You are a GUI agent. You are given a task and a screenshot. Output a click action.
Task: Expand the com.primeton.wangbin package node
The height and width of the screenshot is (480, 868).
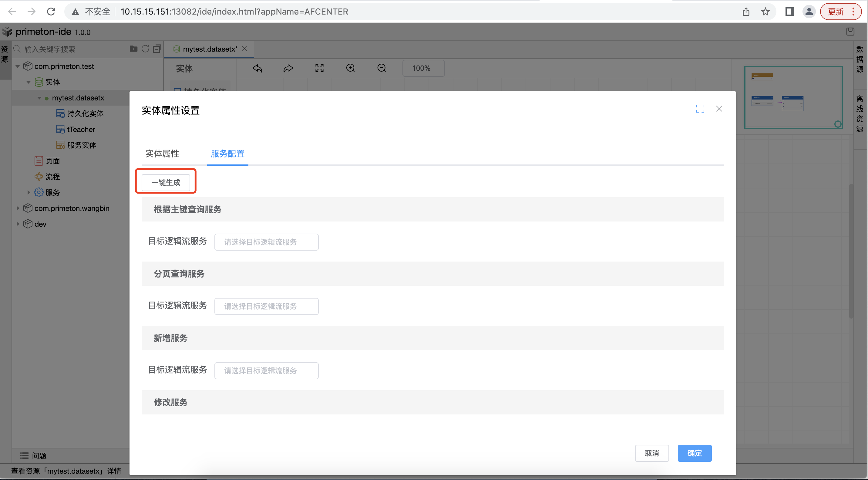[18, 208]
